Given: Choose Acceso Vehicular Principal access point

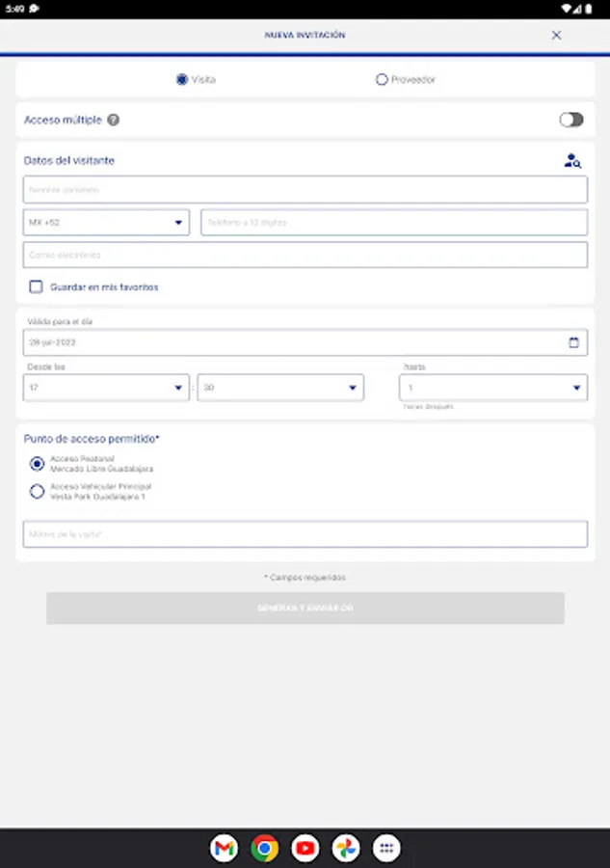Looking at the screenshot, I should [x=38, y=492].
